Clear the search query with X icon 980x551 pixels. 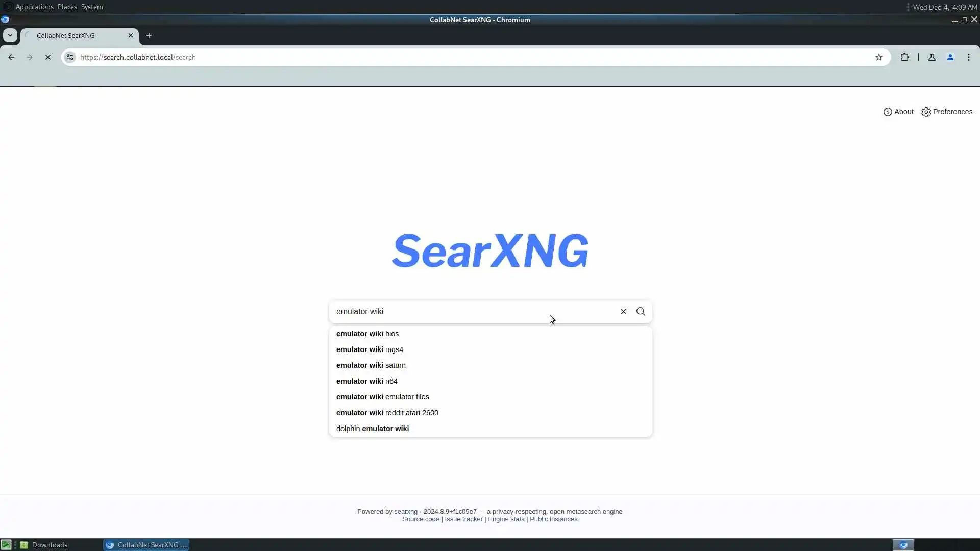coord(623,312)
